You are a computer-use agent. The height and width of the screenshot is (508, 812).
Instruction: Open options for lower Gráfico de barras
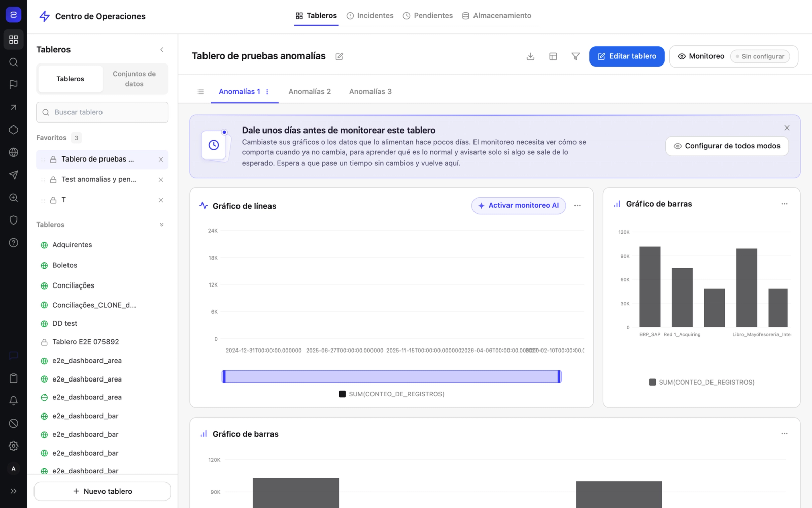(x=785, y=433)
